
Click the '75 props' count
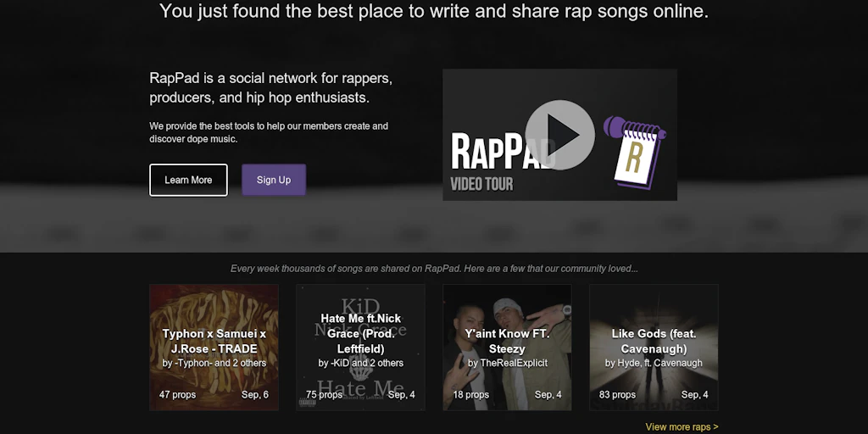325,395
